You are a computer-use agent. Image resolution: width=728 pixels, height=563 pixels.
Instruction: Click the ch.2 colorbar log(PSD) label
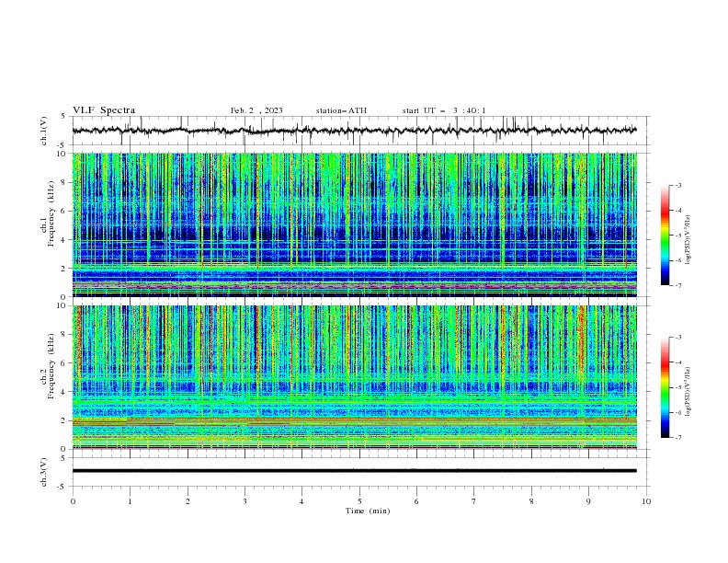(688, 392)
